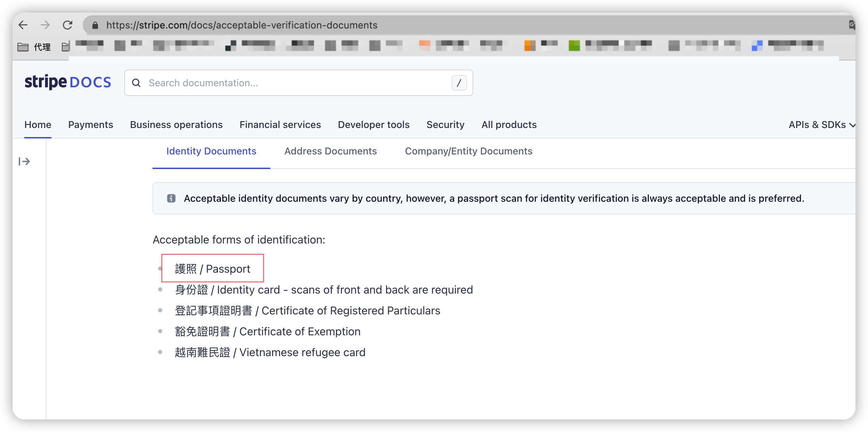Reload the page with refresh icon
The image size is (868, 432).
pyautogui.click(x=67, y=25)
